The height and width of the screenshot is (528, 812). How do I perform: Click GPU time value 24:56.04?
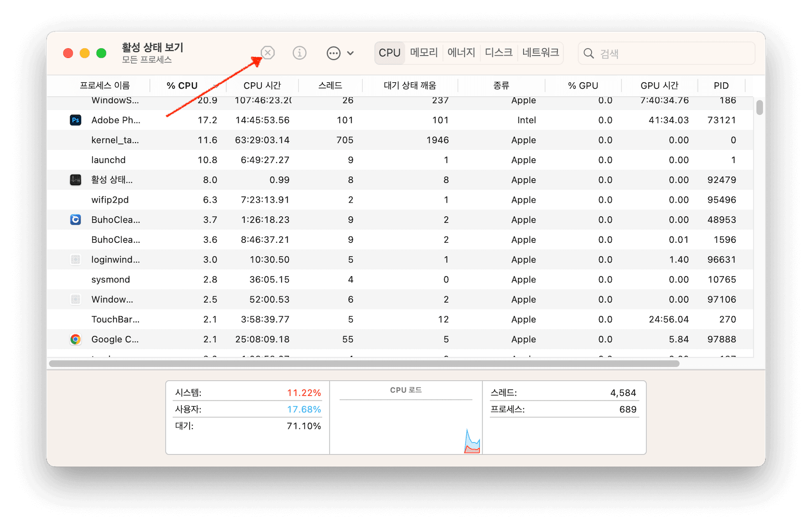[x=668, y=319]
